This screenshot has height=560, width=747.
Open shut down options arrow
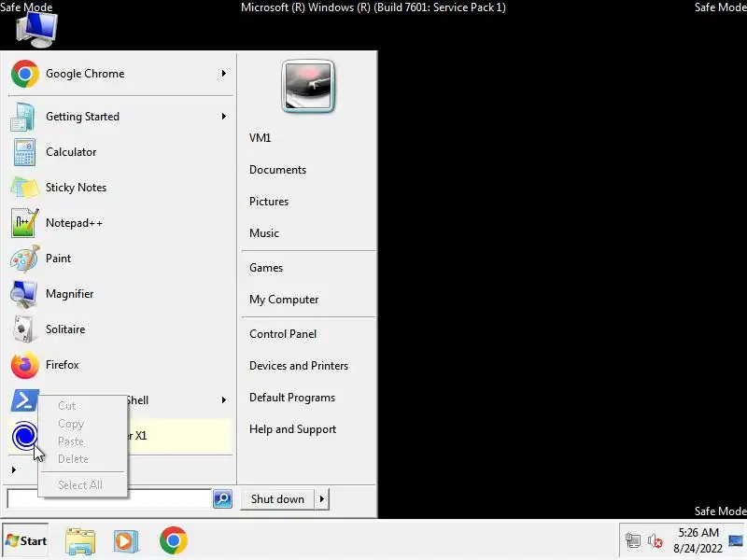tap(322, 499)
